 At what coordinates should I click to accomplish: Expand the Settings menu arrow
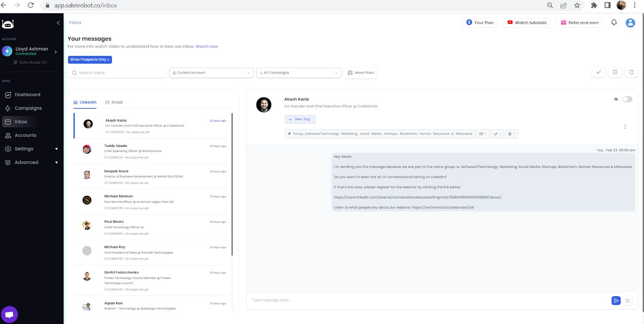tap(56, 149)
